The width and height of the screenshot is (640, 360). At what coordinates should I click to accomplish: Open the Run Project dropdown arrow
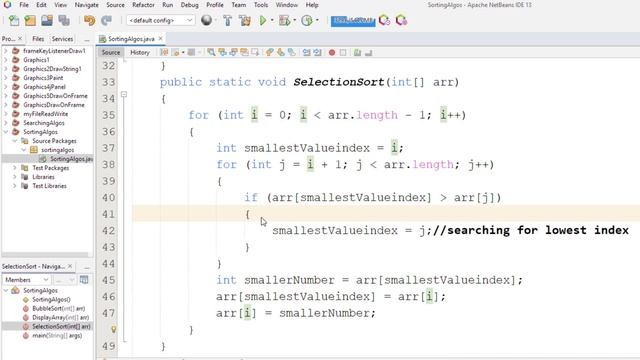tap(272, 20)
